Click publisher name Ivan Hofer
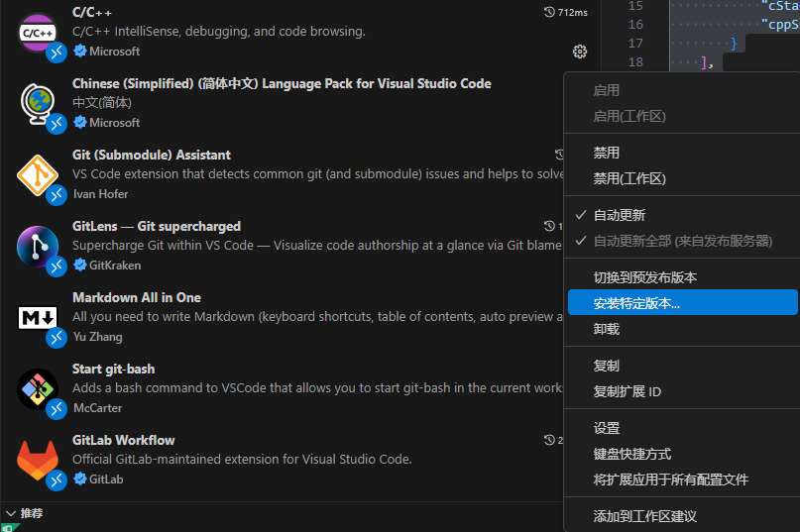 click(100, 194)
